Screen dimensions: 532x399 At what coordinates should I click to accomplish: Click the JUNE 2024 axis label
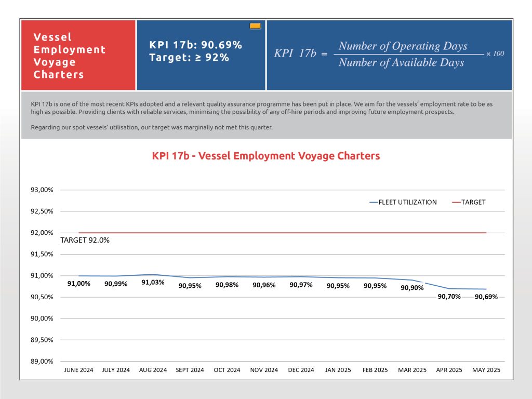pos(79,370)
